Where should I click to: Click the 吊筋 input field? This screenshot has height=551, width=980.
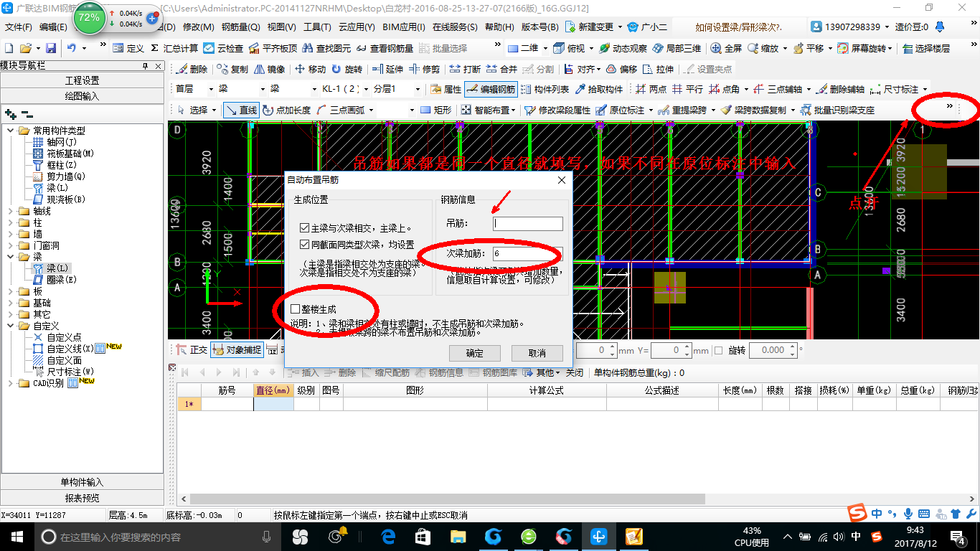pyautogui.click(x=527, y=224)
